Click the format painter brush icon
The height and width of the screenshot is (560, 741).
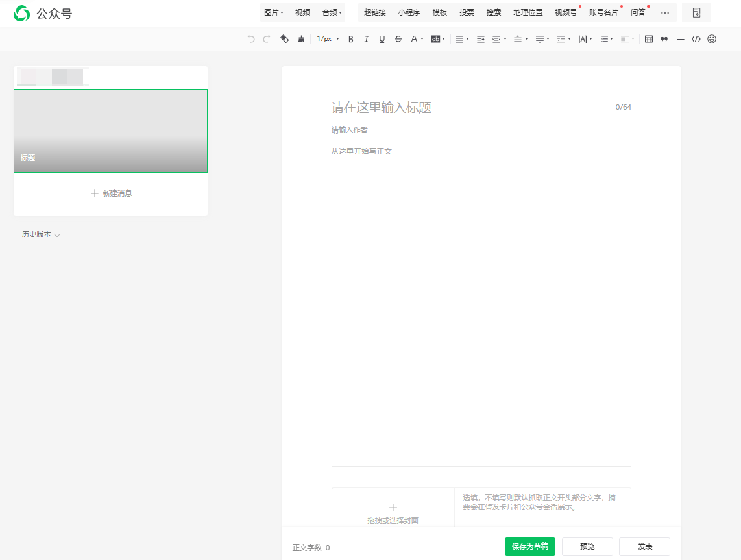[x=301, y=39]
